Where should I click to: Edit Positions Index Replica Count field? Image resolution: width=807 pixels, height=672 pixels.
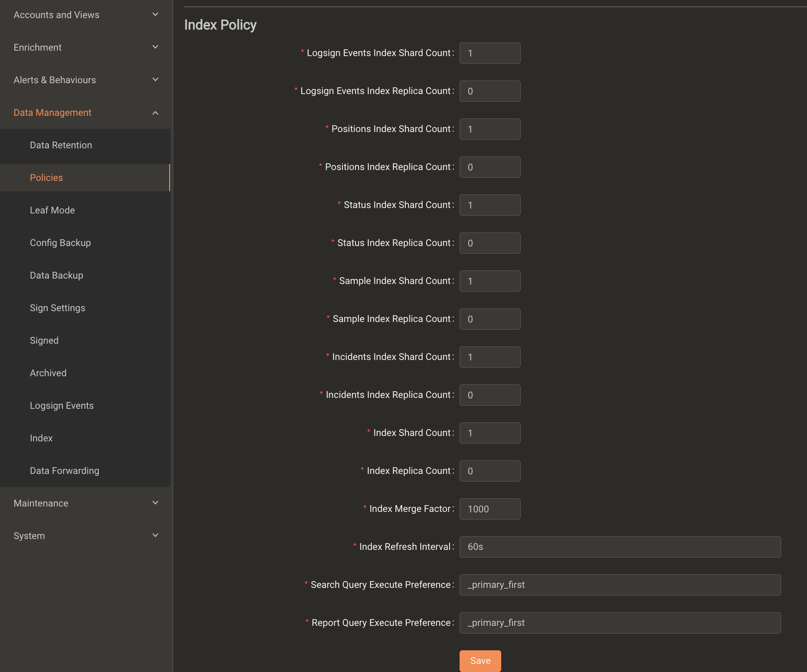490,167
